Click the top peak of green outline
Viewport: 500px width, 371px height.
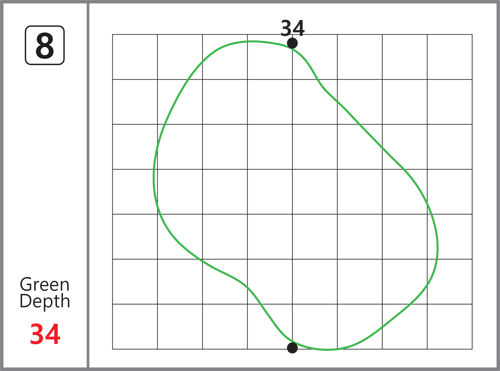tap(252, 42)
